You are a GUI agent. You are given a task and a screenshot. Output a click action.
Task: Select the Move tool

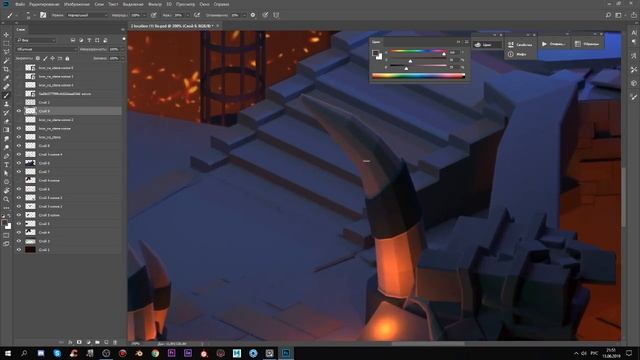tap(6, 35)
